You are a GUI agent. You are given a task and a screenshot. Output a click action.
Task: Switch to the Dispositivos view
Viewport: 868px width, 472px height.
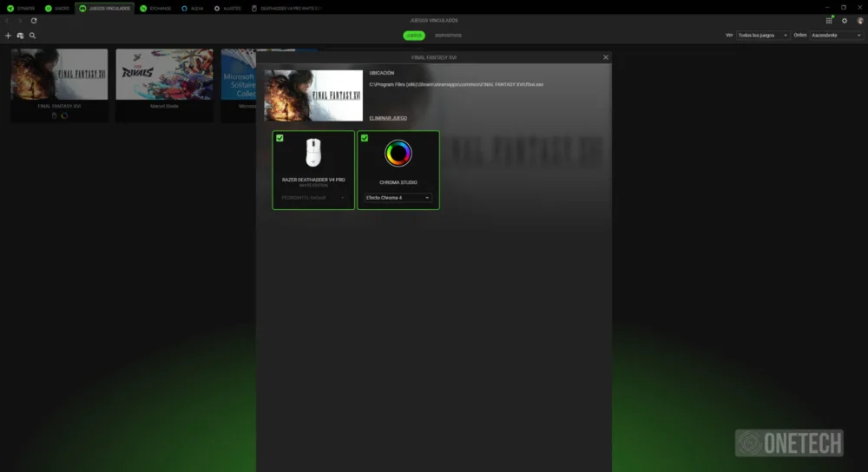tap(448, 36)
